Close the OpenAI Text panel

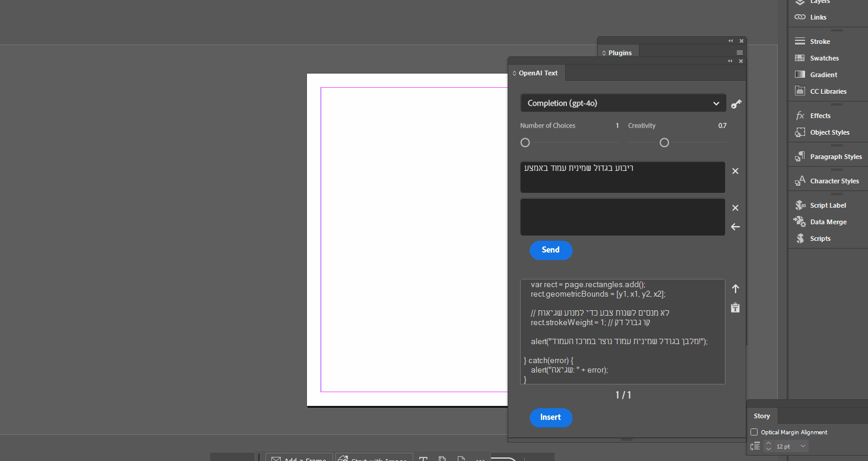(741, 61)
